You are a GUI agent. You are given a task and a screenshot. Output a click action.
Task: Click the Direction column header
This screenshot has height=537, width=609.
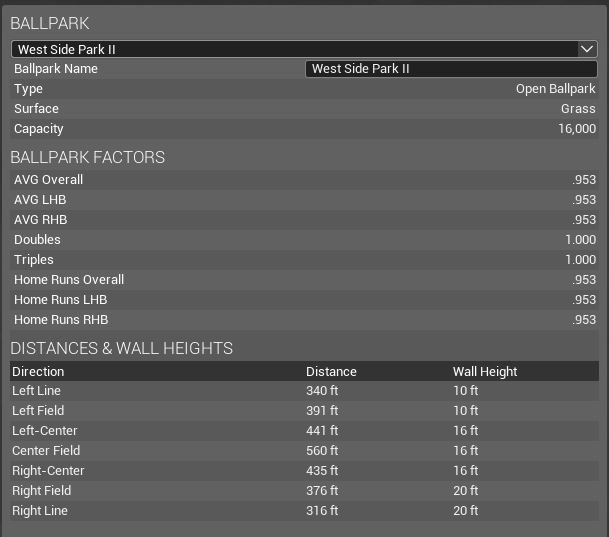[x=38, y=371]
